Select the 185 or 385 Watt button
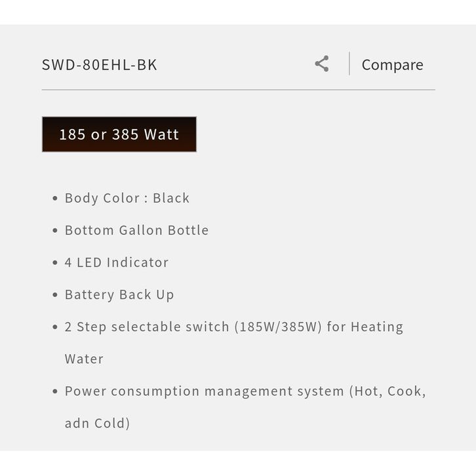Image resolution: width=476 pixels, height=476 pixels. click(119, 134)
